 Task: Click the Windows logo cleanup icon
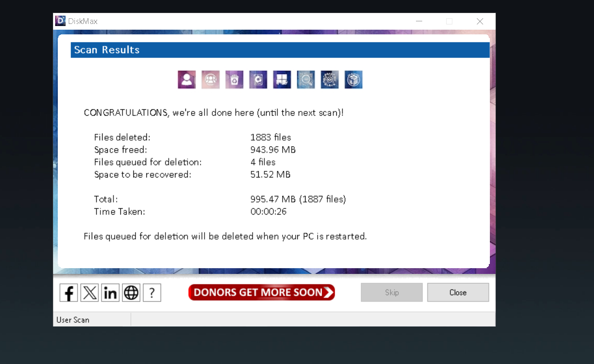point(282,80)
